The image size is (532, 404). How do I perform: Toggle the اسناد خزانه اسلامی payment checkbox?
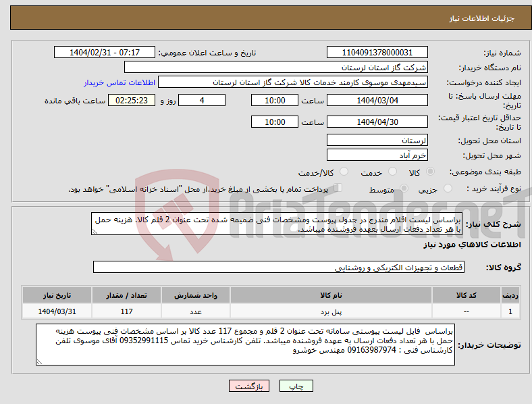click(338, 188)
